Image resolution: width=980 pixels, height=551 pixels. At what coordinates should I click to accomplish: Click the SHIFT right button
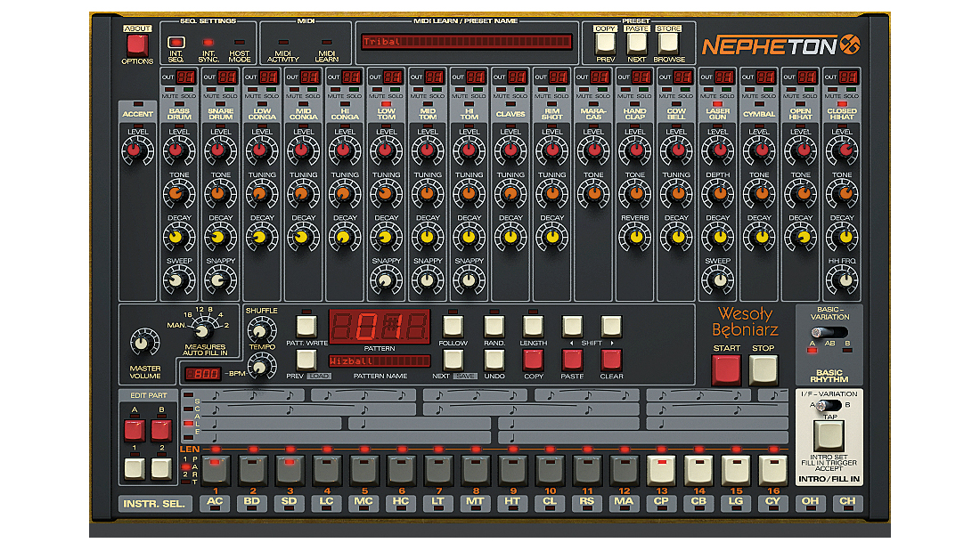pyautogui.click(x=610, y=326)
